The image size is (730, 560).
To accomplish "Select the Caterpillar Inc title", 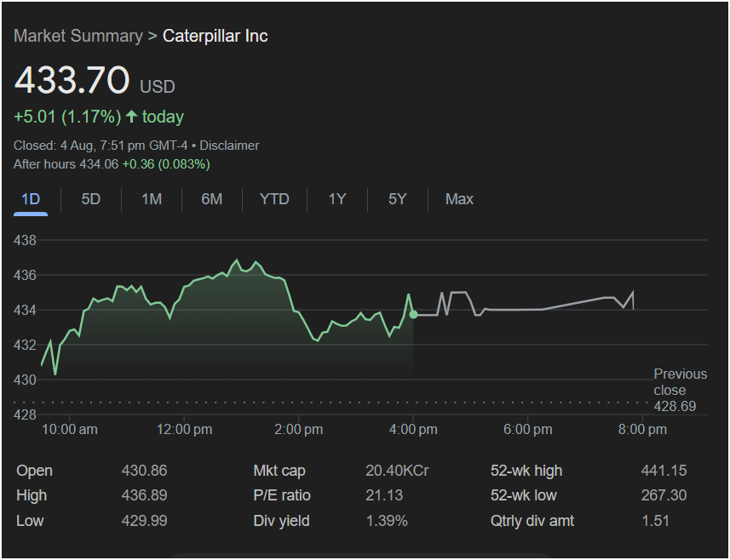I will (x=216, y=36).
